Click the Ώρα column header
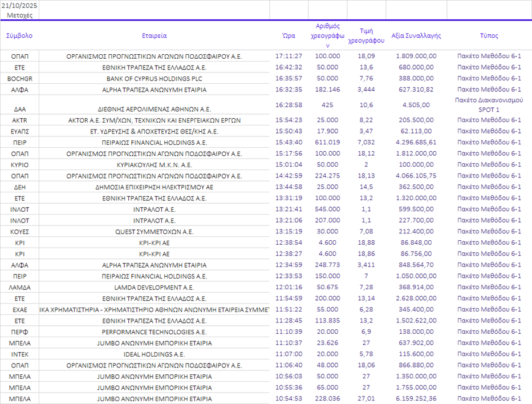The height and width of the screenshot is (404, 532). (289, 35)
